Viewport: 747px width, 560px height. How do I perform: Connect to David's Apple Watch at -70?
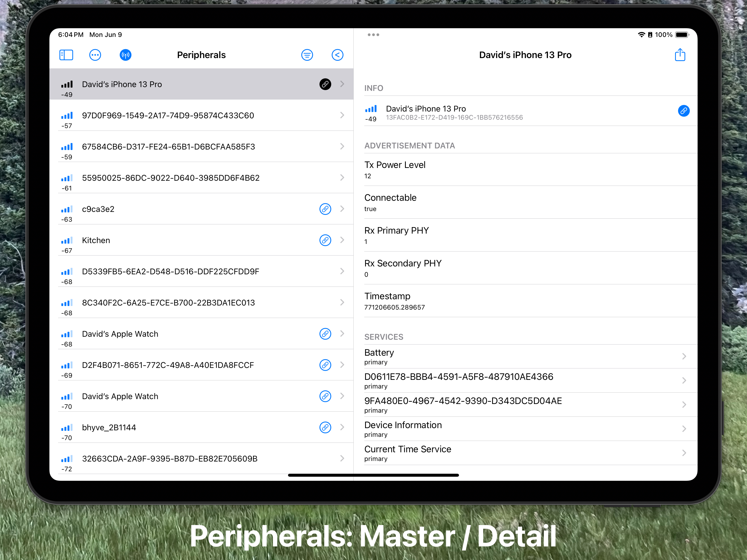pyautogui.click(x=325, y=396)
